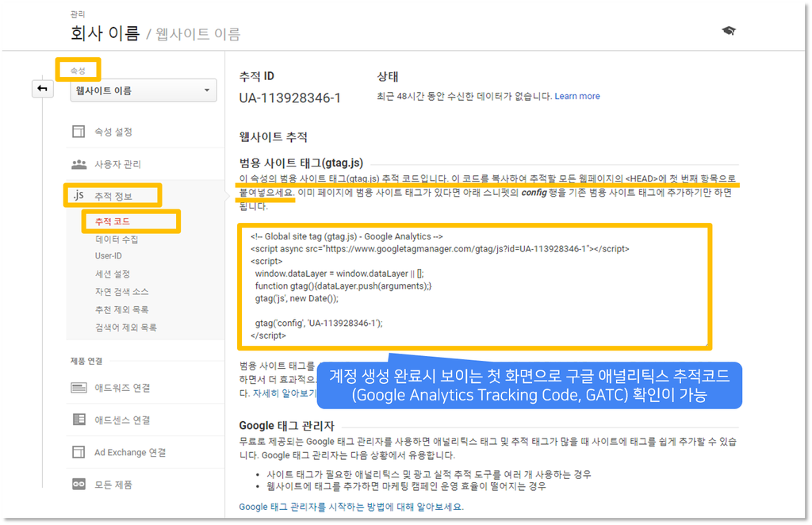The height and width of the screenshot is (525, 812).
Task: Open 애드워즈 연결 menu item
Action: [x=122, y=388]
